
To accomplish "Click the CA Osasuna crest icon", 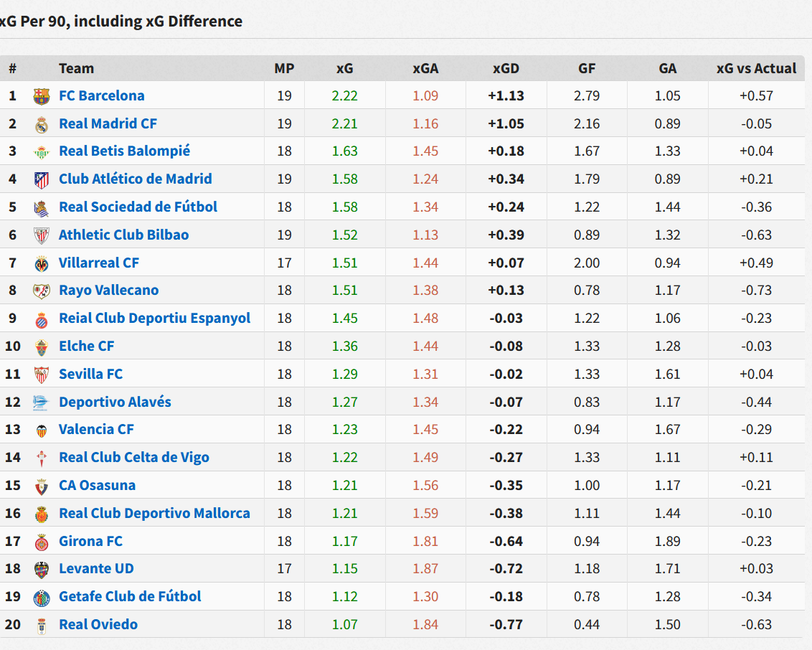I will pyautogui.click(x=42, y=486).
